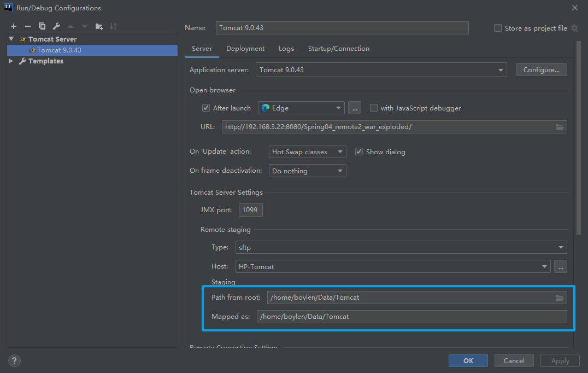Screen dimensions: 588x373
Task: Select the Tomcat Server group in tree
Action: (52, 39)
